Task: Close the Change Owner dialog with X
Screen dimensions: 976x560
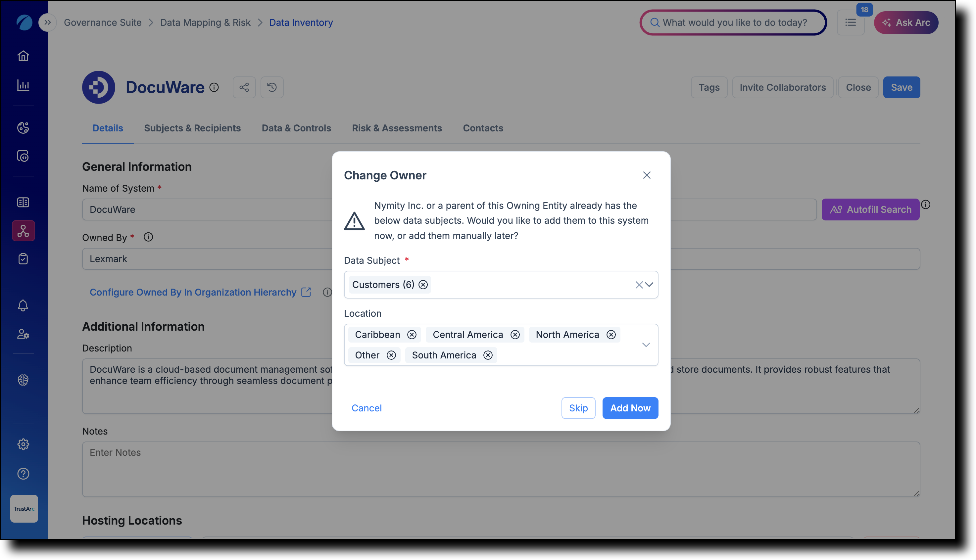Action: point(647,175)
